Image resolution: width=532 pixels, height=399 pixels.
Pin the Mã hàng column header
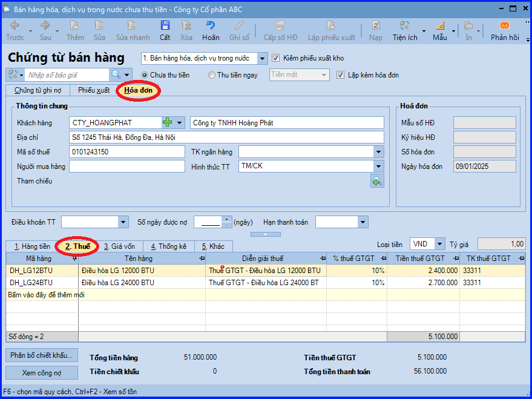pyautogui.click(x=74, y=259)
